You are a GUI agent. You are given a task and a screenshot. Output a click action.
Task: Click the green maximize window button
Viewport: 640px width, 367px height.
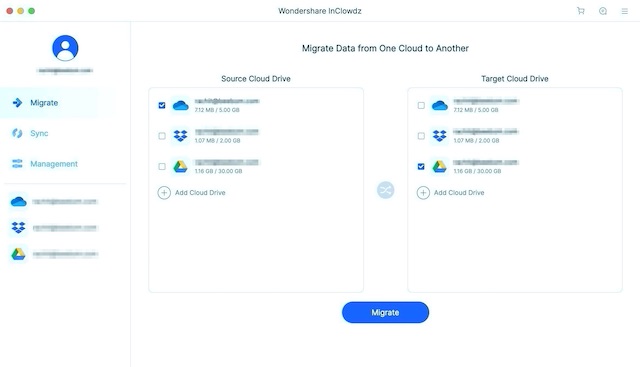[31, 11]
